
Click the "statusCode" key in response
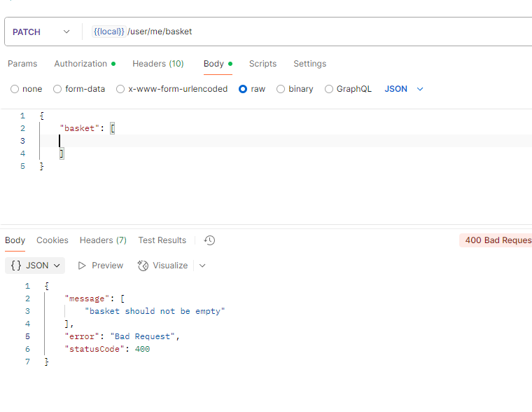tap(94, 349)
